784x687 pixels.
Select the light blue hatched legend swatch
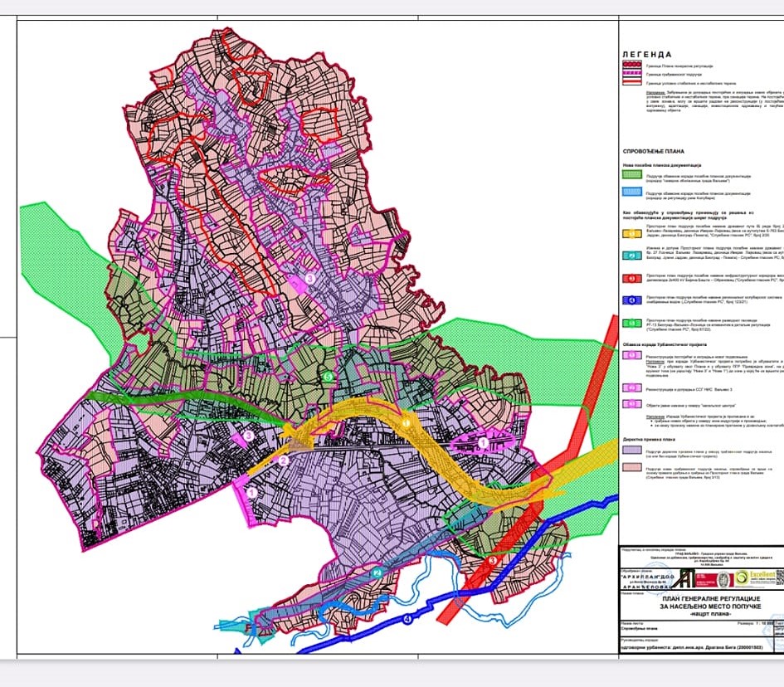coord(632,192)
